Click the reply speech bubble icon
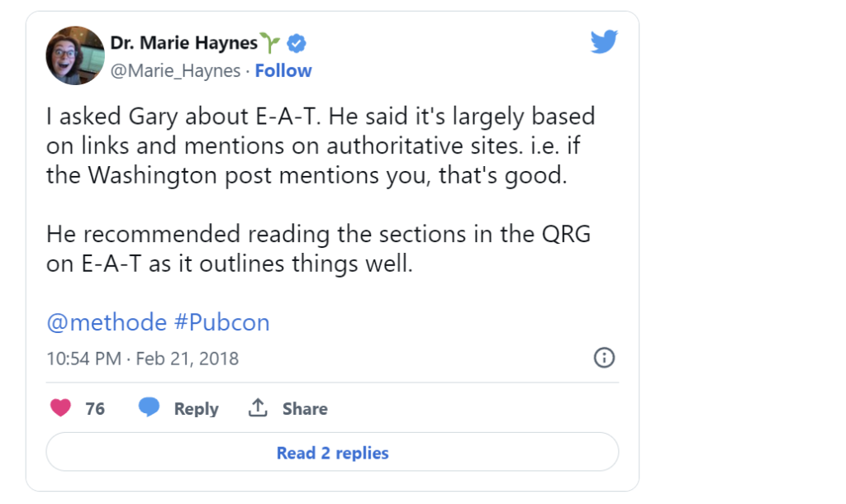 (149, 408)
